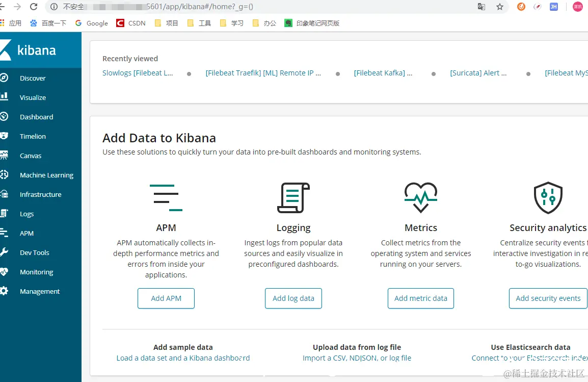Viewport: 588px width, 382px height.
Task: Click the Machine Learning sidebar icon
Action: coord(4,174)
